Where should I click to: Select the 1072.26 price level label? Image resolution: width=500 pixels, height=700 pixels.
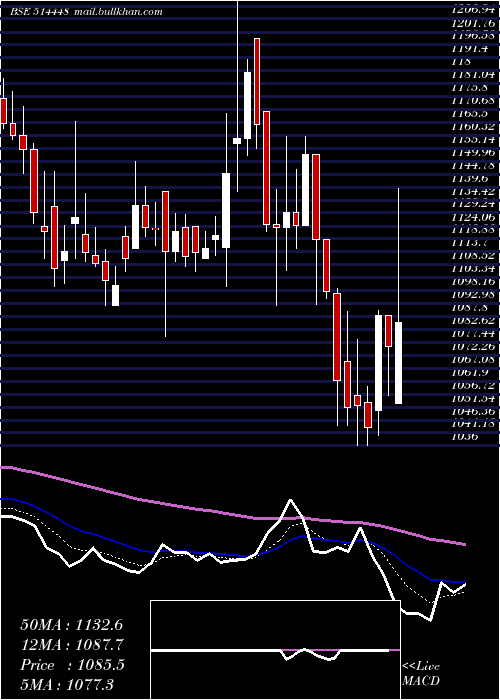pos(473,347)
